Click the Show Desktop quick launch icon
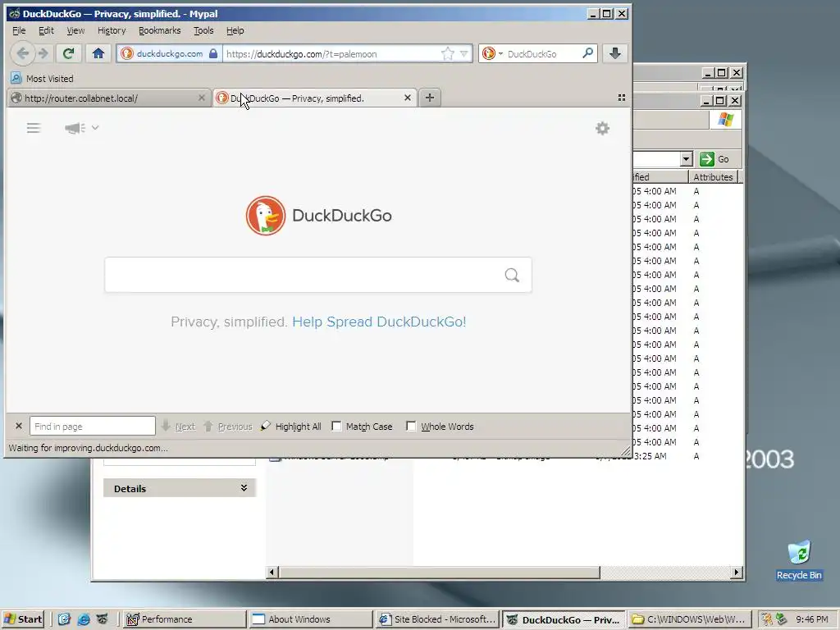The height and width of the screenshot is (630, 840). (64, 619)
